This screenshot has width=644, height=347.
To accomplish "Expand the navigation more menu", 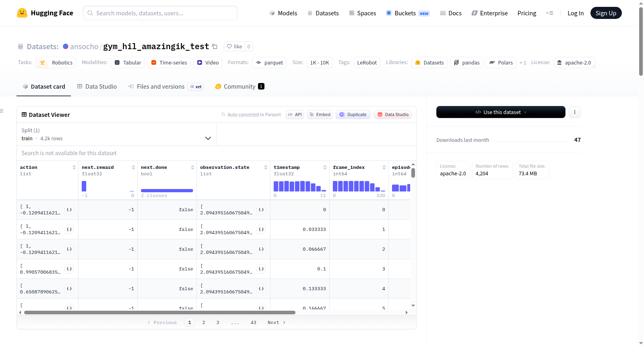I will (x=549, y=13).
